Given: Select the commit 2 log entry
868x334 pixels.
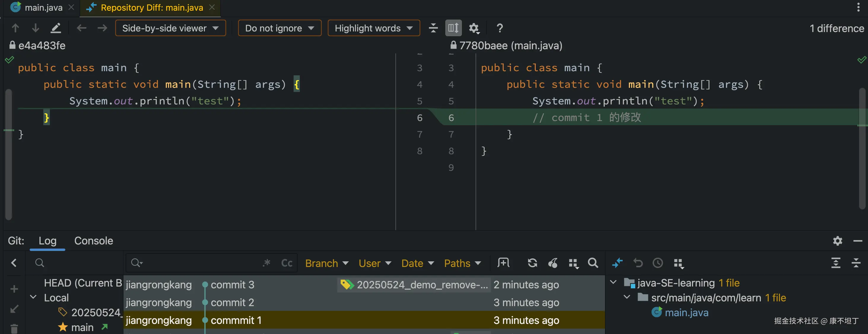Looking at the screenshot, I should click(x=232, y=302).
